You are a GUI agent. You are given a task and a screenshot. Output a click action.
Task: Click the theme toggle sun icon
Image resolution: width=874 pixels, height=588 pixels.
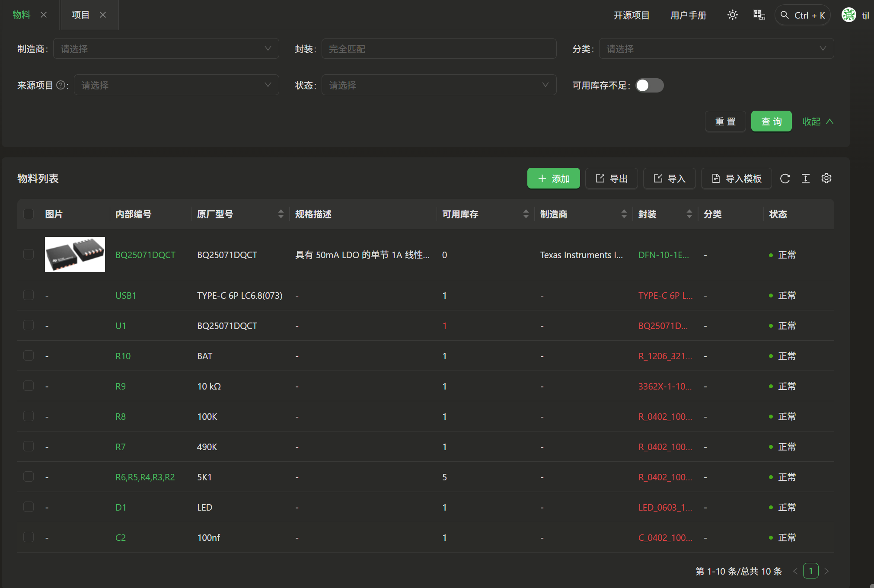click(732, 15)
